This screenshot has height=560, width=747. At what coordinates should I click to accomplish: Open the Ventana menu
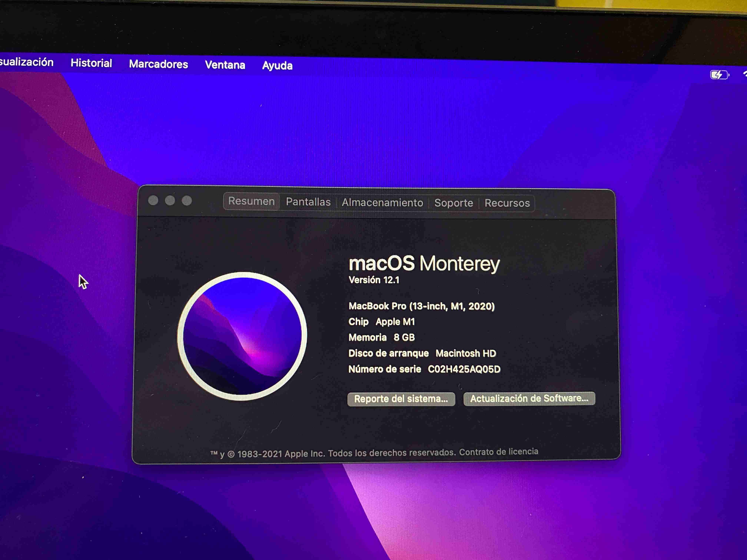(225, 65)
